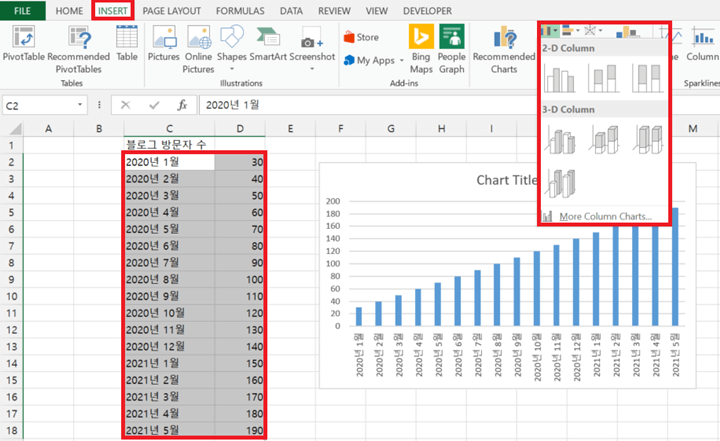Insert a SmartArt graphic
The height and width of the screenshot is (441, 720).
268,43
